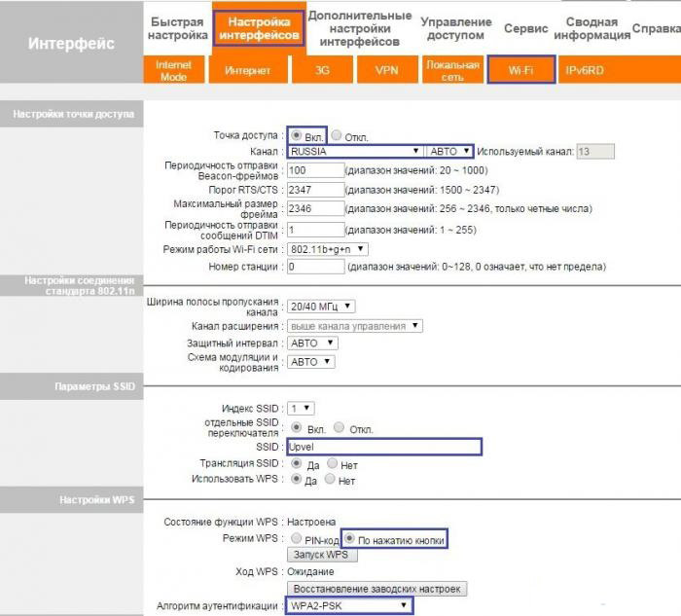Open the Быстрая настройка tab

(177, 28)
